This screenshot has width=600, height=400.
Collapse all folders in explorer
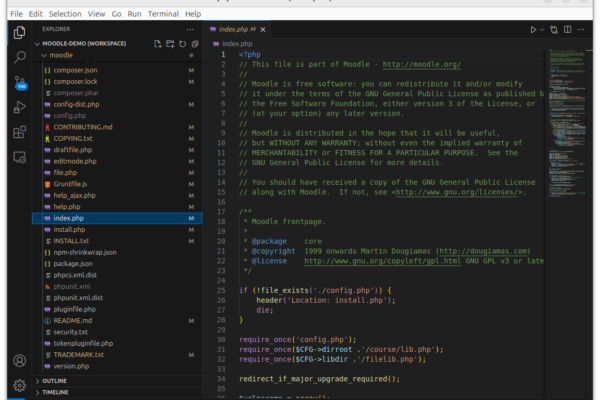click(x=195, y=44)
